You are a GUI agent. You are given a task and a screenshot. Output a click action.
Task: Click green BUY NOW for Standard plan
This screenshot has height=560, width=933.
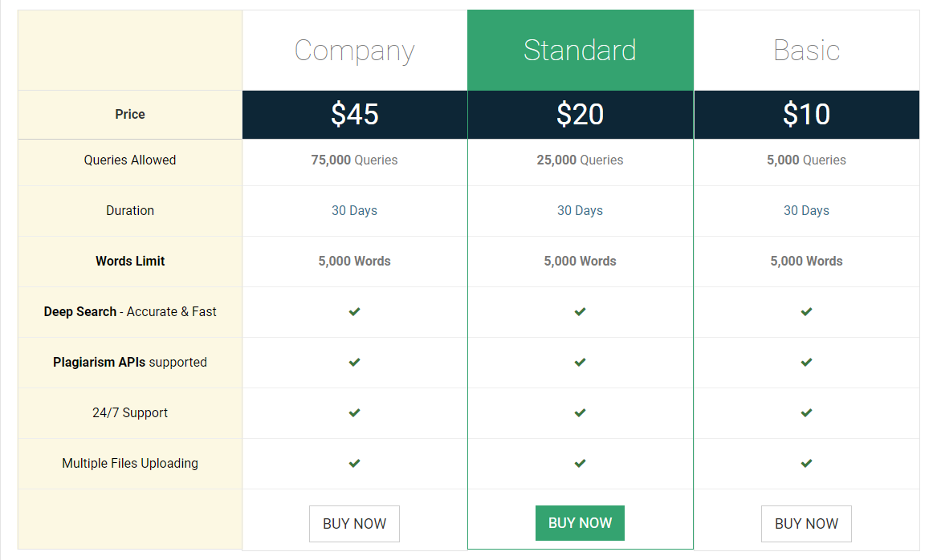tap(581, 523)
